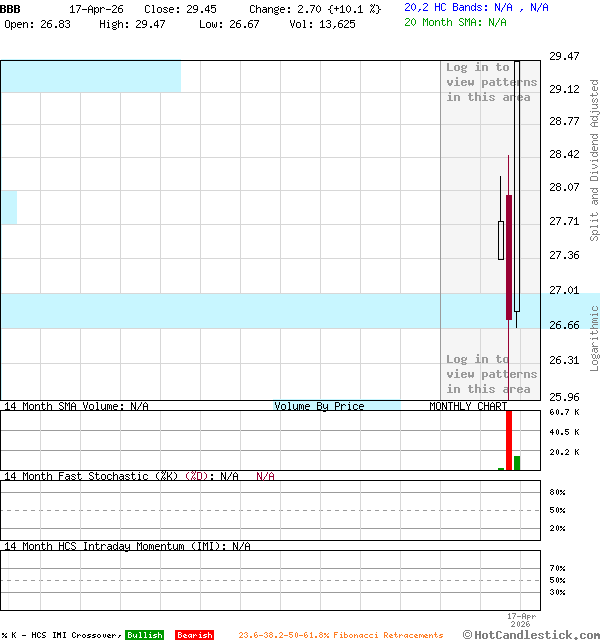Select the Volume By Price label
This screenshot has height=640, width=600.
tap(320, 406)
